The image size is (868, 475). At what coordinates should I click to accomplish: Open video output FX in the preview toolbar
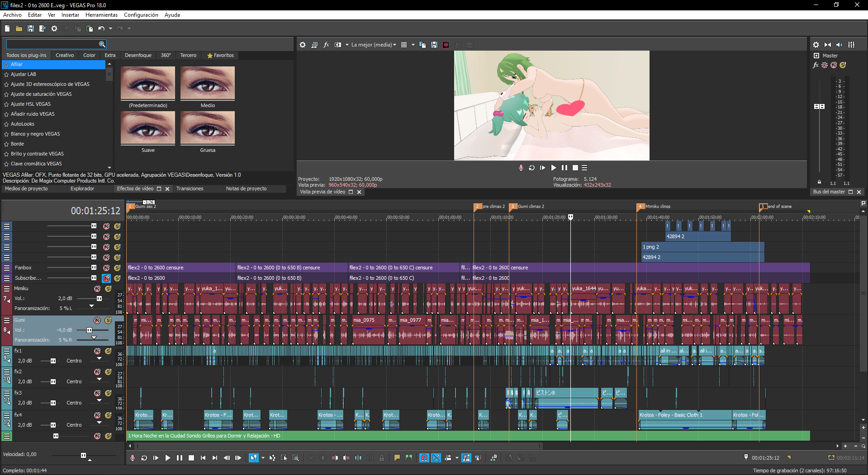click(x=326, y=45)
